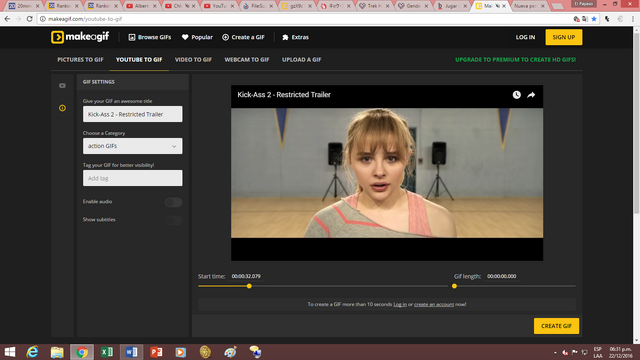640x360 pixels.
Task: Switch to Webcam to GIF tab
Action: click(247, 60)
